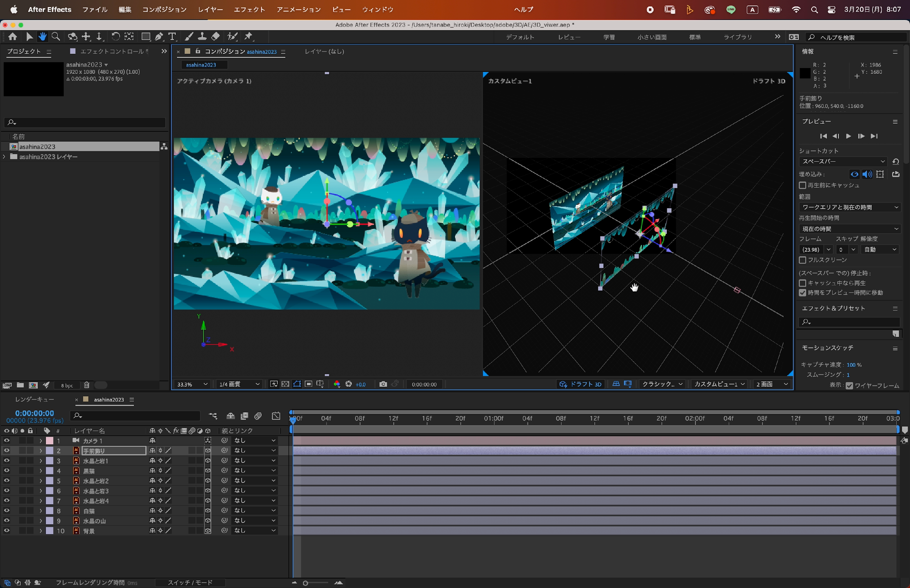Open the 2画面 view layout dropdown

[x=772, y=384]
